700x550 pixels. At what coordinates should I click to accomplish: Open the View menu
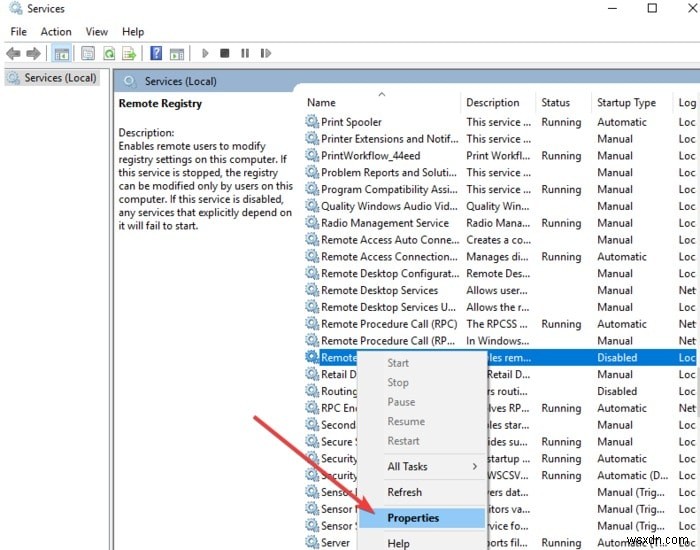tap(97, 32)
